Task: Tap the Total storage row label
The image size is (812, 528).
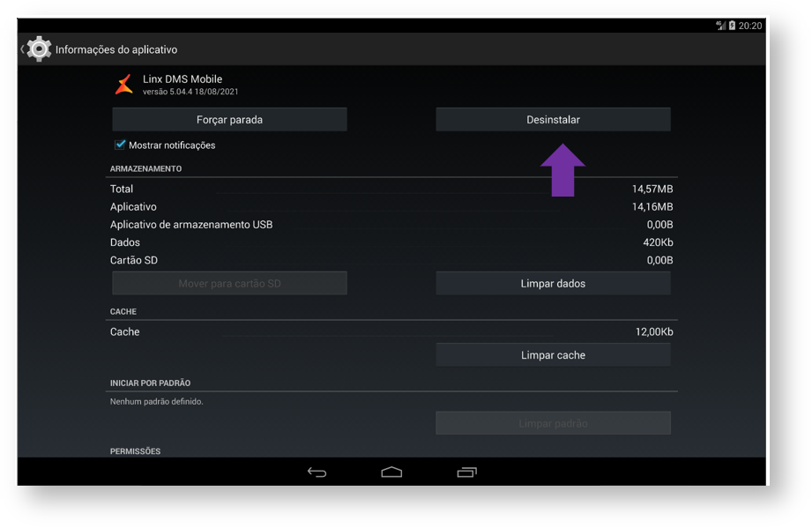Action: tap(121, 189)
